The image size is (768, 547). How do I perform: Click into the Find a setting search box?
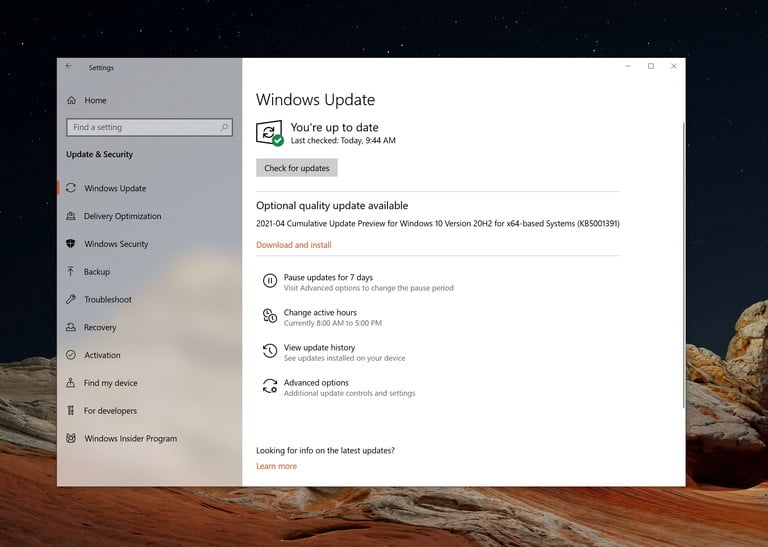coord(149,127)
